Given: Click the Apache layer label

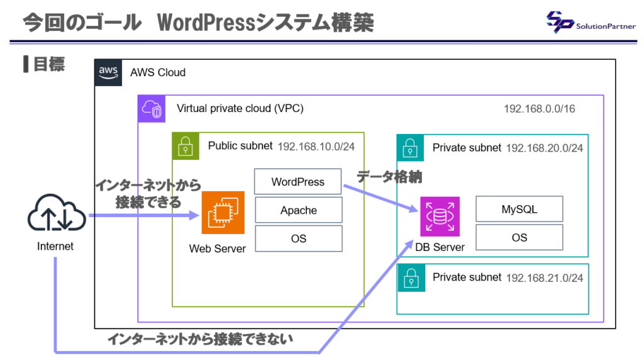Looking at the screenshot, I should [x=297, y=209].
